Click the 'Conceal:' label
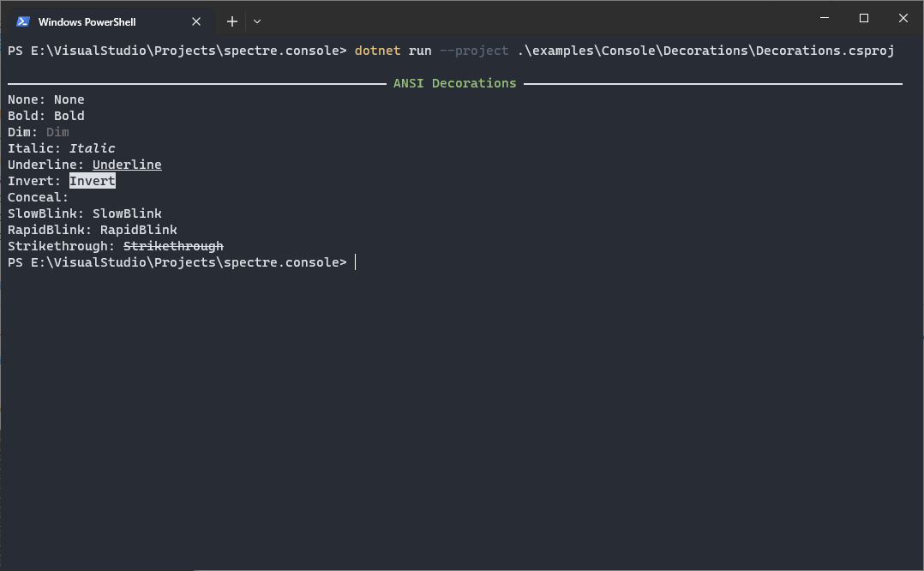Image resolution: width=924 pixels, height=571 pixels. tap(39, 197)
